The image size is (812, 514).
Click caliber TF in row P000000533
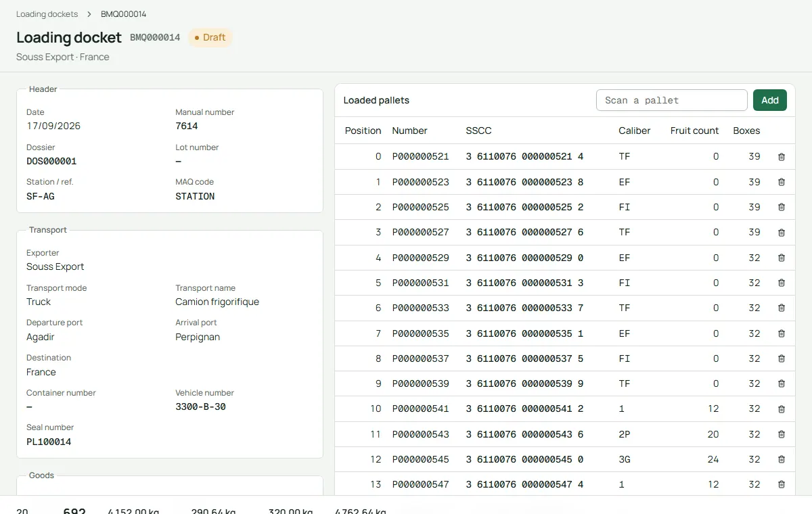(x=625, y=308)
